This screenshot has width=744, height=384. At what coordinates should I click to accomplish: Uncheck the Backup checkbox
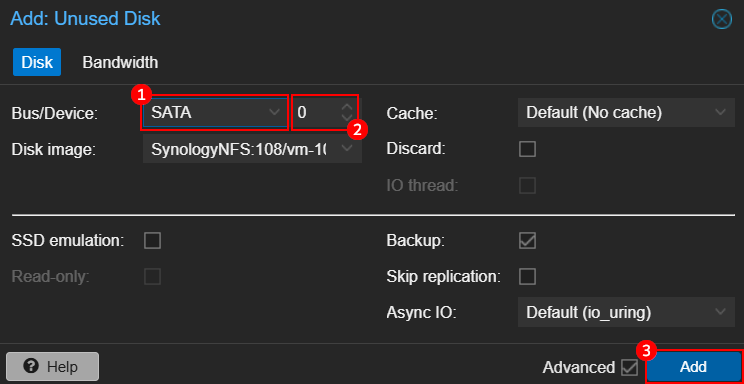pyautogui.click(x=527, y=241)
